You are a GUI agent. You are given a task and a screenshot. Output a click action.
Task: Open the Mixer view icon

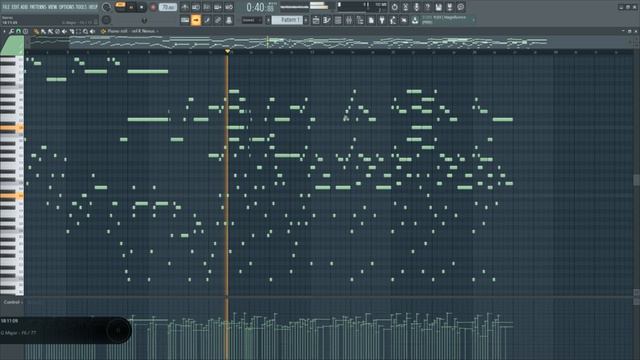[x=349, y=20]
